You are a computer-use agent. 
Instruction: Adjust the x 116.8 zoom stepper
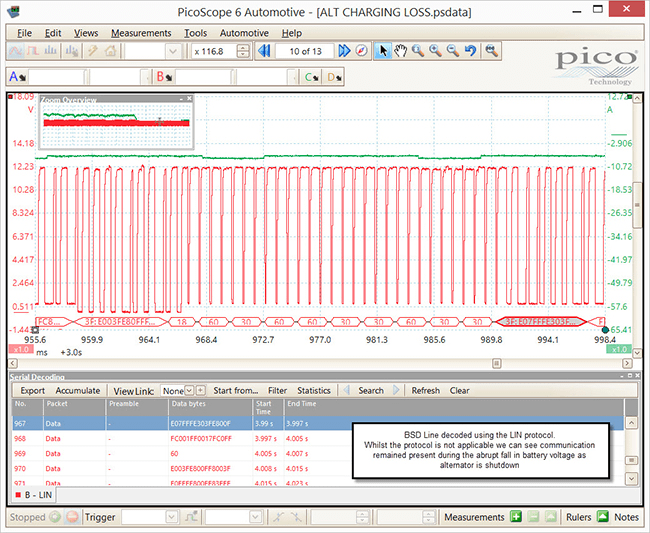(243, 51)
